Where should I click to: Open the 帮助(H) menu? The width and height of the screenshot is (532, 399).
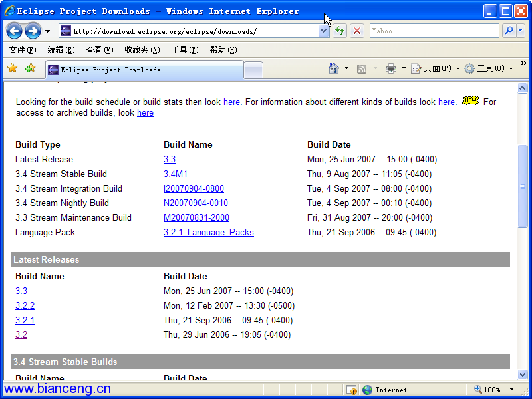coord(223,50)
